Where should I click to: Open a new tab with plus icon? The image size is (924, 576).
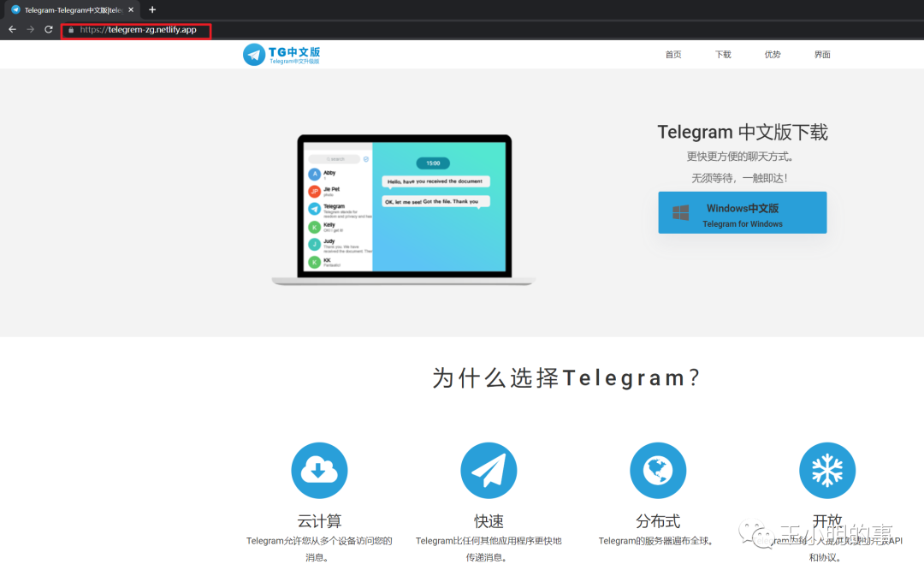152,9
